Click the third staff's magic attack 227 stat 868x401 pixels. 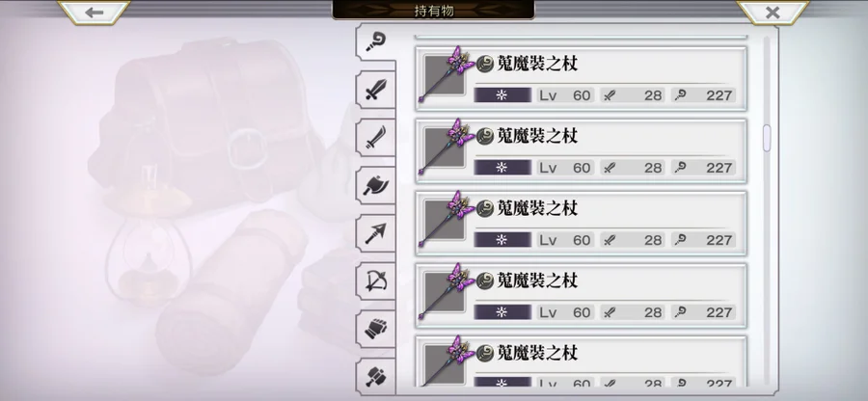click(704, 240)
